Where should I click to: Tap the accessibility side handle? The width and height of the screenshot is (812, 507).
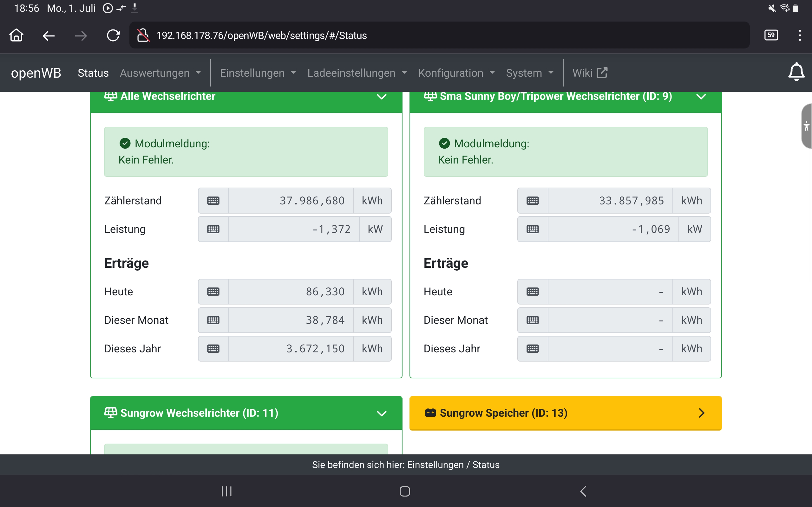click(x=806, y=126)
